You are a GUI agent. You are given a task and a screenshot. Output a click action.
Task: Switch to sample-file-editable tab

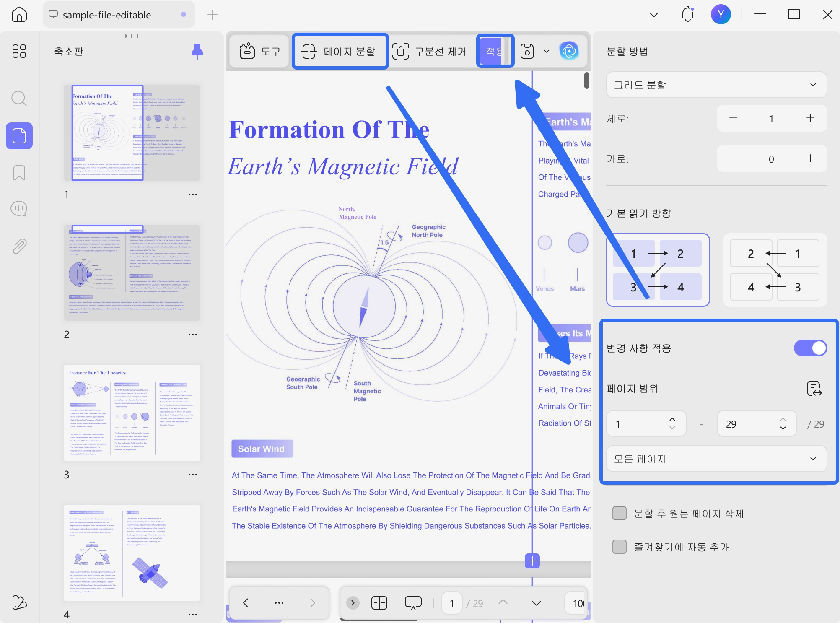point(119,15)
